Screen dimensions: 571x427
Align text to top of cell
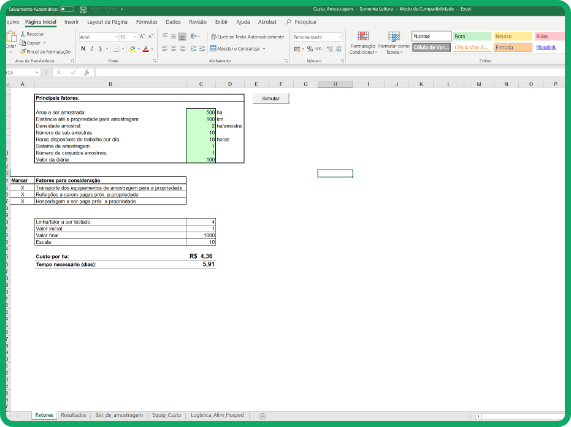point(165,36)
